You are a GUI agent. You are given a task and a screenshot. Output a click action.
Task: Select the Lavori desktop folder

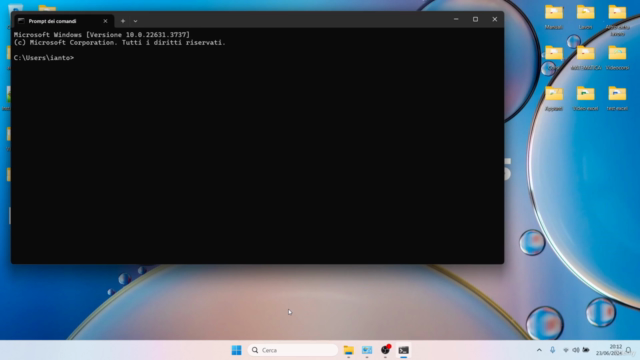[x=585, y=17]
